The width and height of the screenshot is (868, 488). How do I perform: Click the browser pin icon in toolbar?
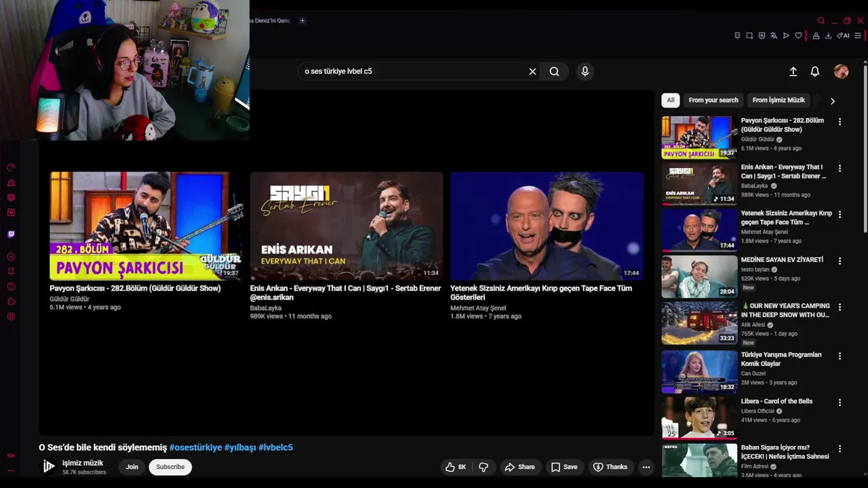[737, 36]
